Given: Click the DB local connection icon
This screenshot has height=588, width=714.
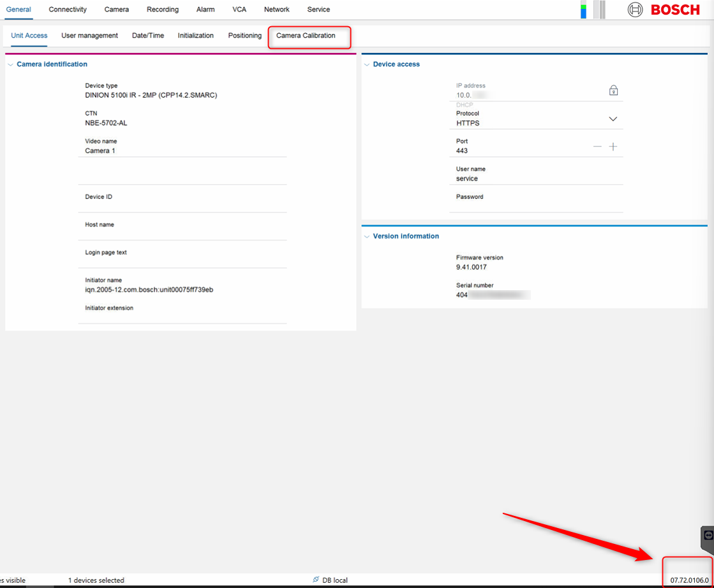Looking at the screenshot, I should pyautogui.click(x=316, y=580).
